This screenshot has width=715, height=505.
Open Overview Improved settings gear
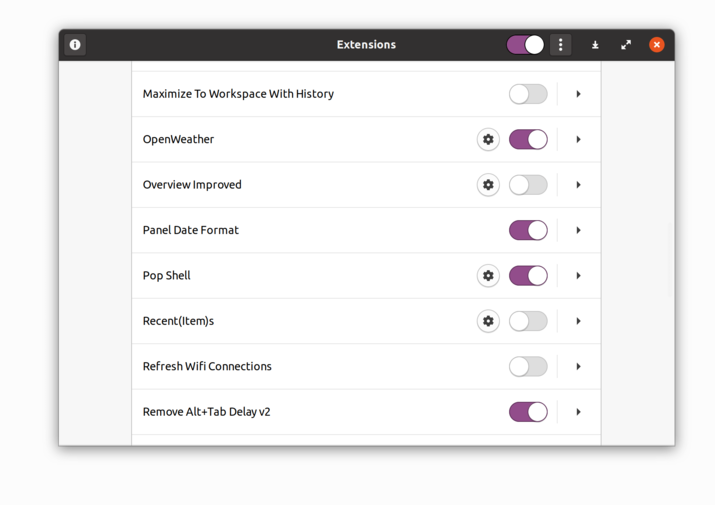coord(488,185)
